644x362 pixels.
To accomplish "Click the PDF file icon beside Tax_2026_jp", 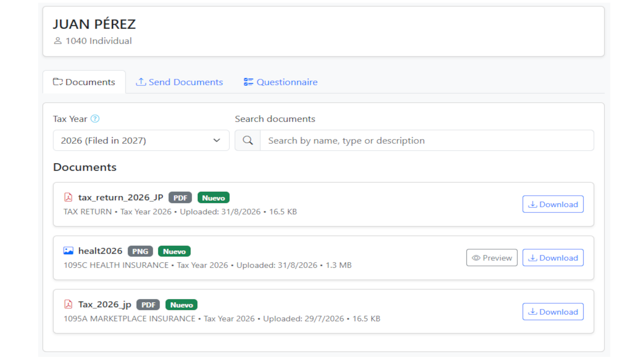I will [x=68, y=304].
